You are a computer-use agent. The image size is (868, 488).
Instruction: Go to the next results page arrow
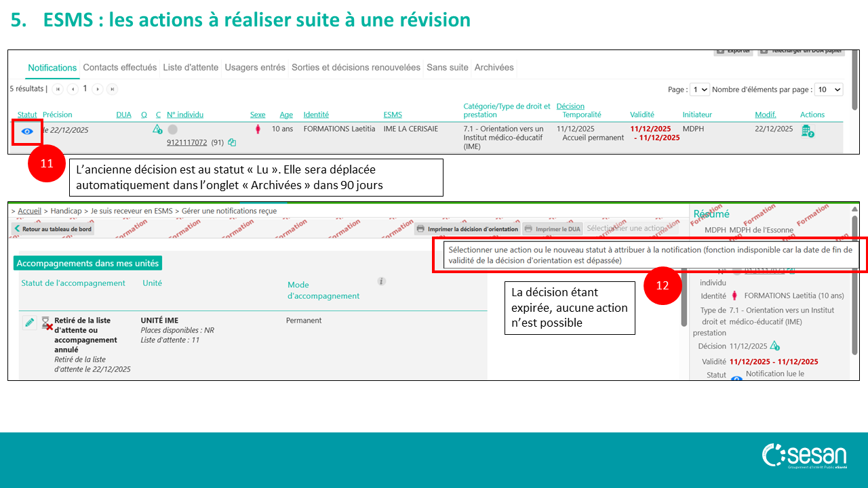pyautogui.click(x=98, y=89)
